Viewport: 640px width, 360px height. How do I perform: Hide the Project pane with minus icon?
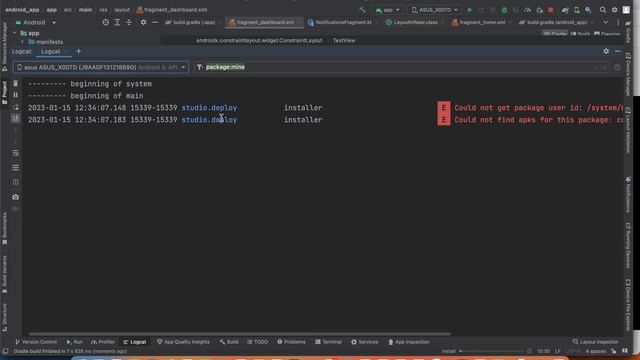[x=155, y=22]
